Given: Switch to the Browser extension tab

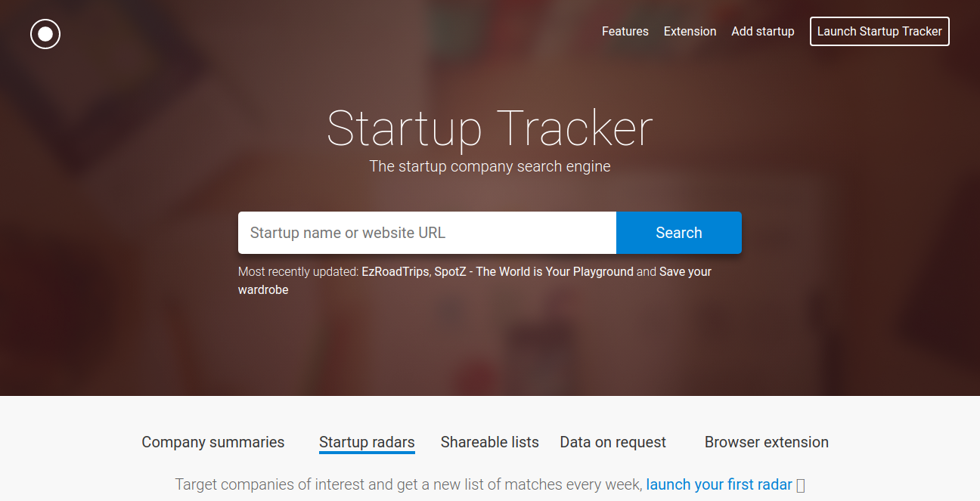Looking at the screenshot, I should tap(766, 442).
